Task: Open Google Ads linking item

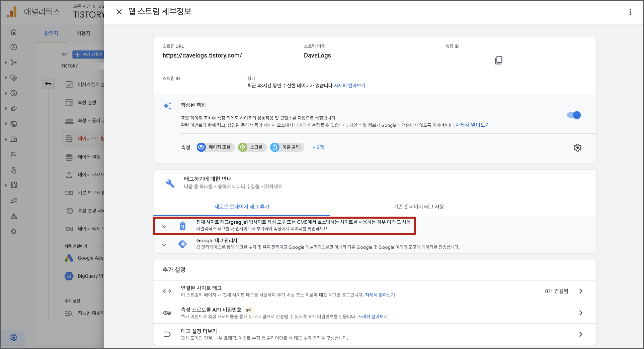Action: click(84, 258)
